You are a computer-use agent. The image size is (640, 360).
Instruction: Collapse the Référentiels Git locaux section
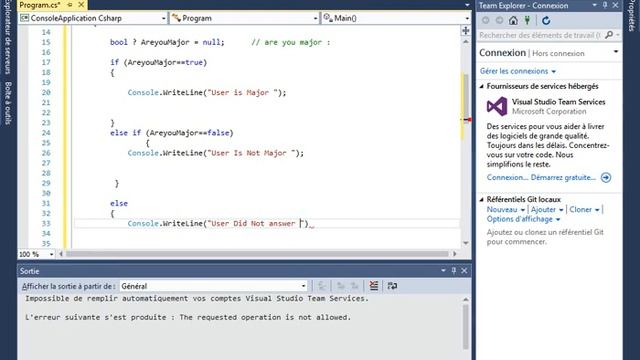(482, 200)
